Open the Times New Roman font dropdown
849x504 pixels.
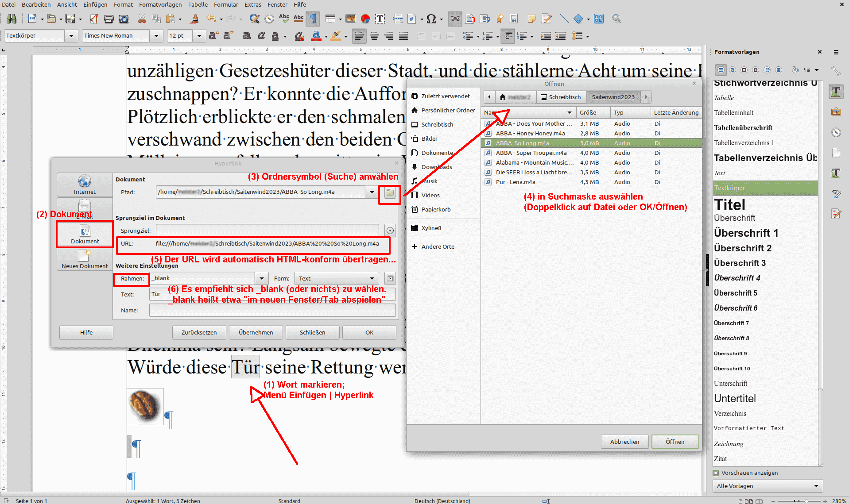(156, 36)
